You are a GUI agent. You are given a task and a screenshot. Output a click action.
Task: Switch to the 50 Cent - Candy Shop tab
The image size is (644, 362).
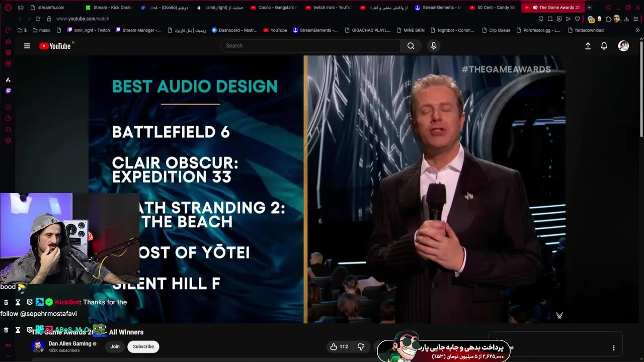click(x=492, y=8)
